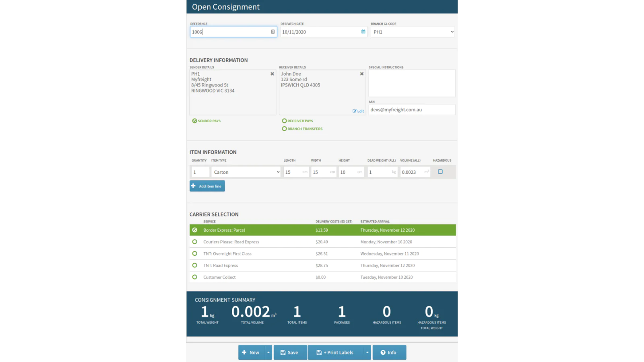644x362 pixels.
Task: Save the consignment
Action: click(x=290, y=352)
